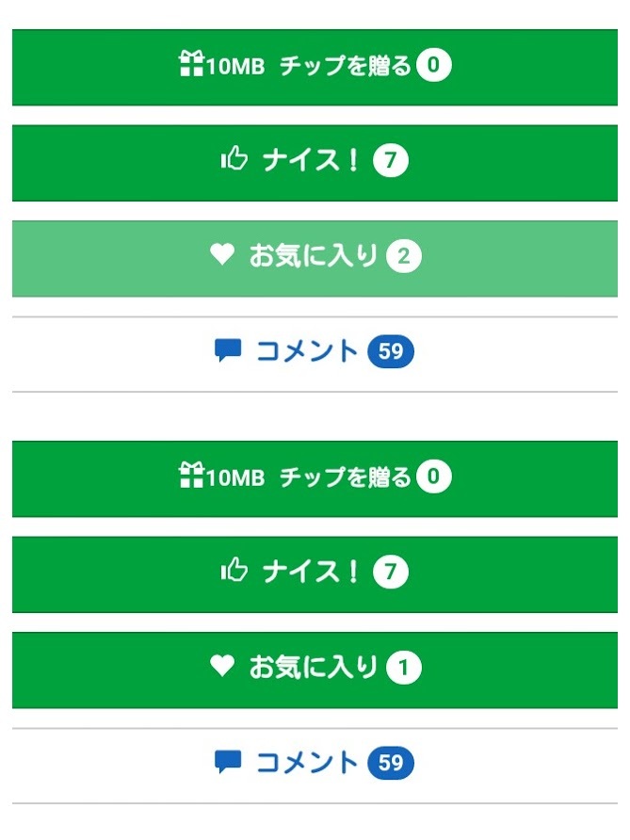Click the speech bubble icon in the lower コメント row

coord(227,761)
